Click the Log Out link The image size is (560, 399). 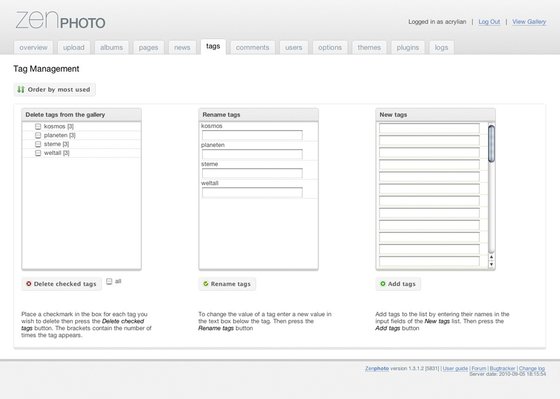point(489,22)
